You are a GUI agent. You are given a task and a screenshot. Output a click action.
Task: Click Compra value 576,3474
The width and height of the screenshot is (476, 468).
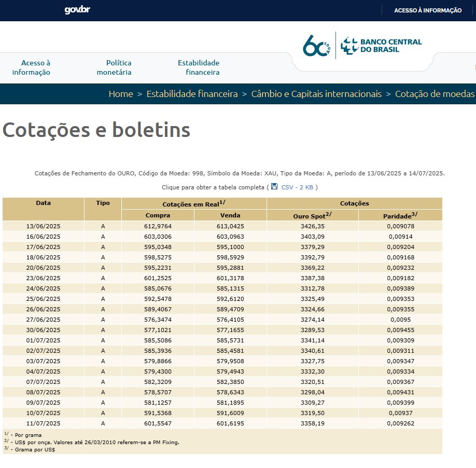pyautogui.click(x=158, y=320)
